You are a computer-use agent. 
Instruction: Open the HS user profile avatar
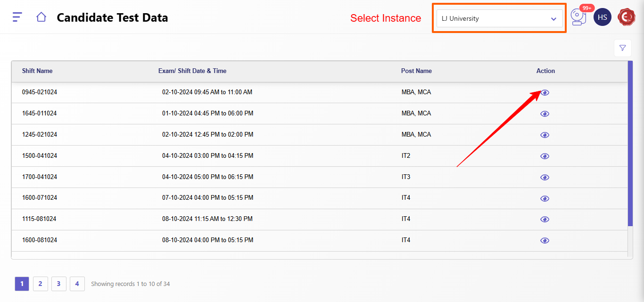pyautogui.click(x=602, y=17)
